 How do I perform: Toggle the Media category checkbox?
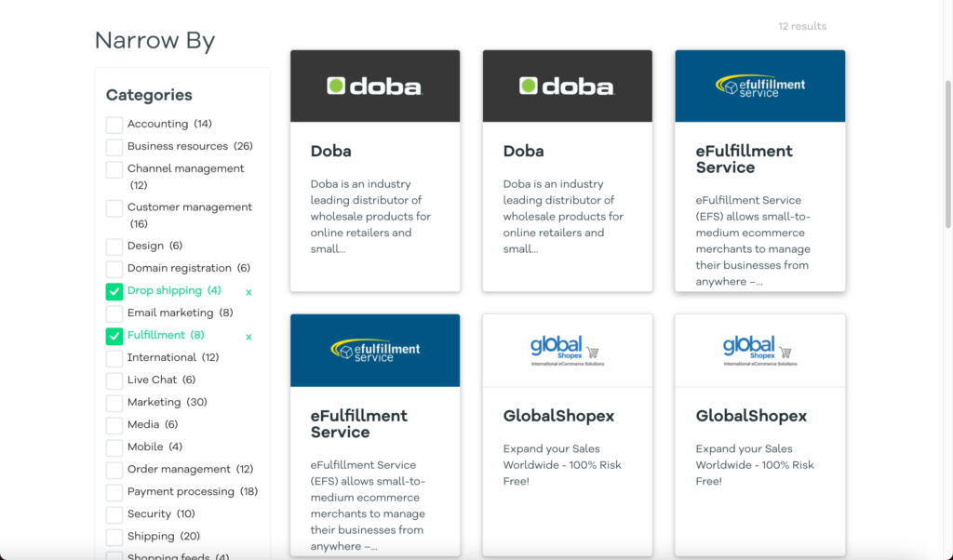tap(114, 425)
